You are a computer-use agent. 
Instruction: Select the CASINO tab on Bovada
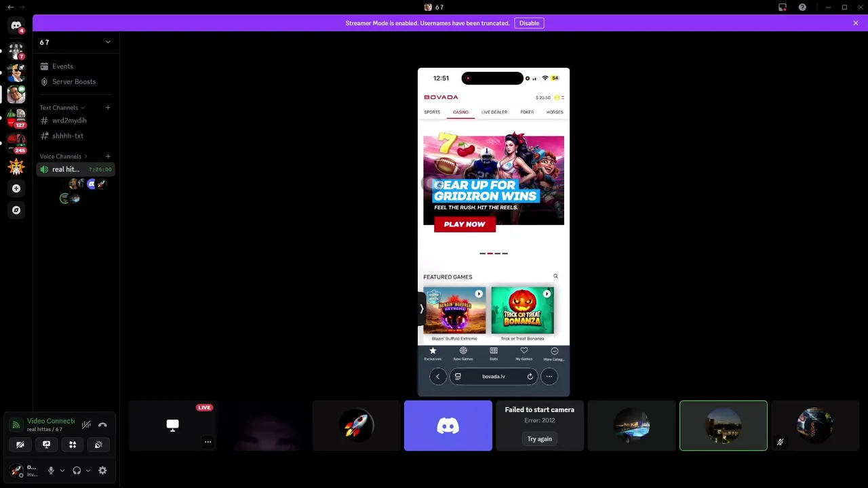coord(460,112)
